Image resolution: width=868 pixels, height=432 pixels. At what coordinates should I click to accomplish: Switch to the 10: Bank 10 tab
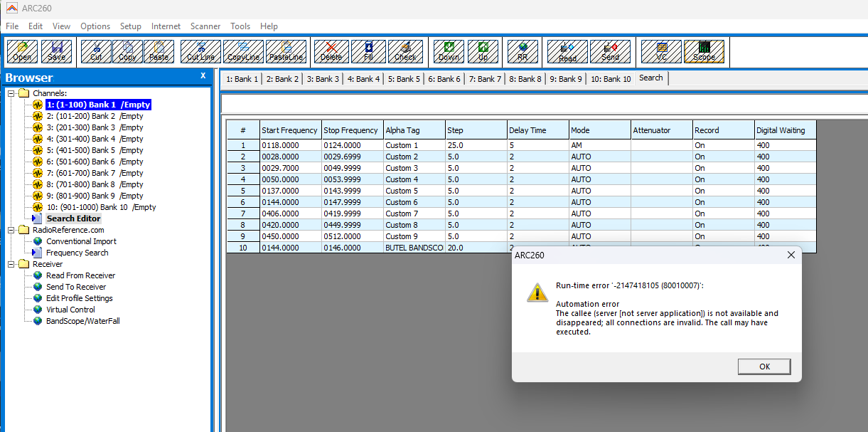pos(611,79)
